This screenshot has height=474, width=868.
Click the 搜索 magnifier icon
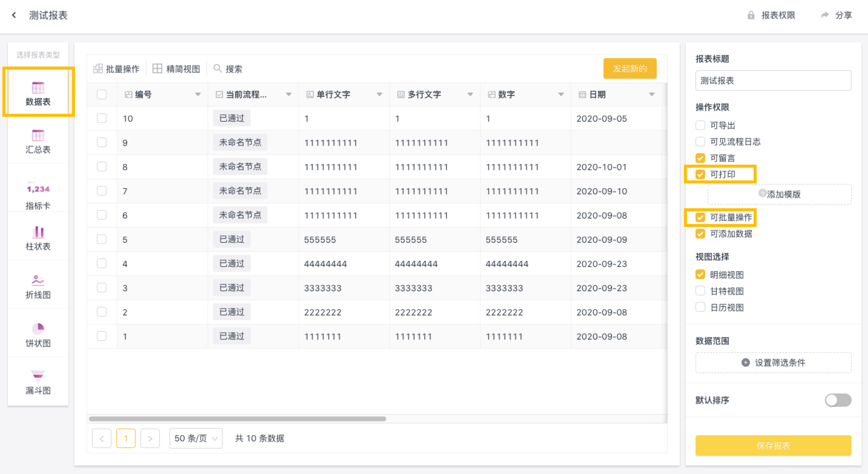[217, 68]
